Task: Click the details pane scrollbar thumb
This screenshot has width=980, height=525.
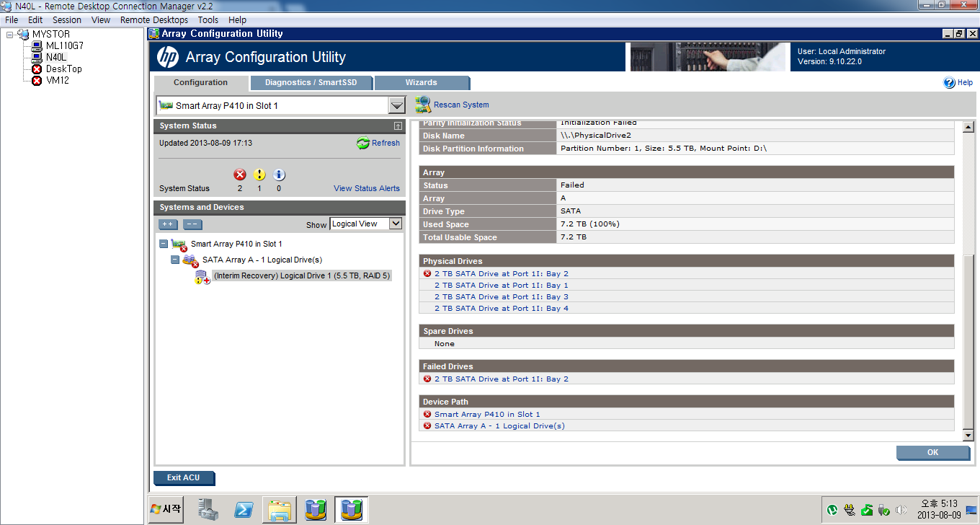Action: pyautogui.click(x=968, y=340)
